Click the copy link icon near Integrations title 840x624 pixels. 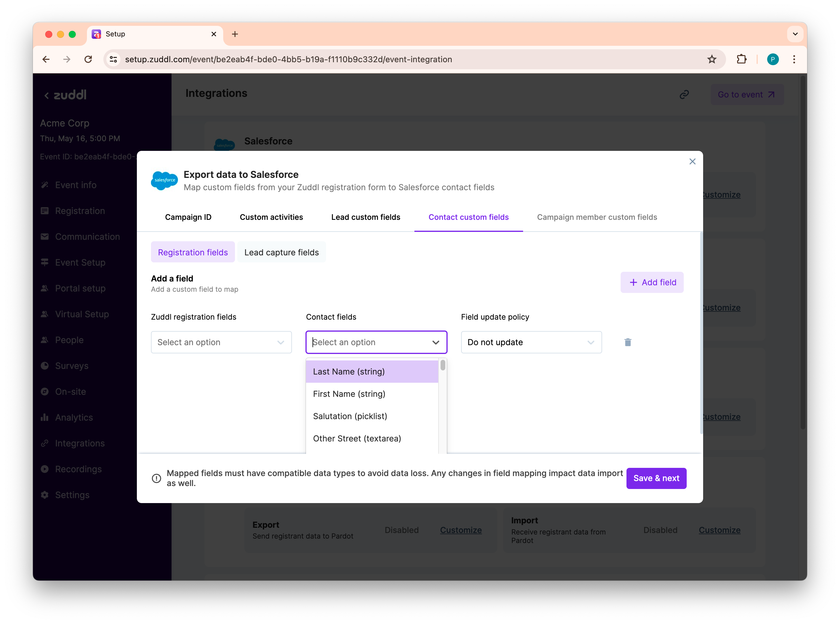pyautogui.click(x=684, y=95)
